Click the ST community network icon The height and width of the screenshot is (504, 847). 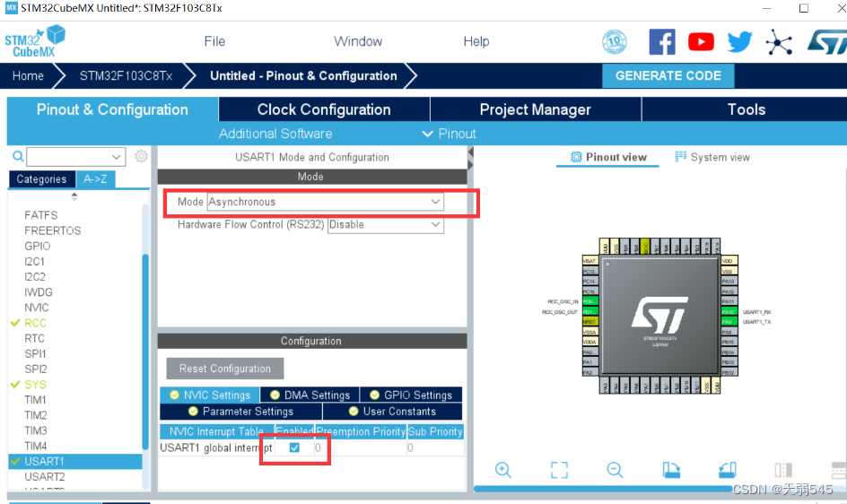tap(779, 42)
